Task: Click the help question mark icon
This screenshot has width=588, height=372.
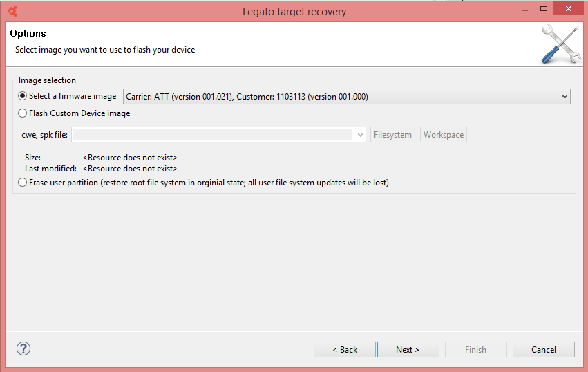Action: (23, 348)
